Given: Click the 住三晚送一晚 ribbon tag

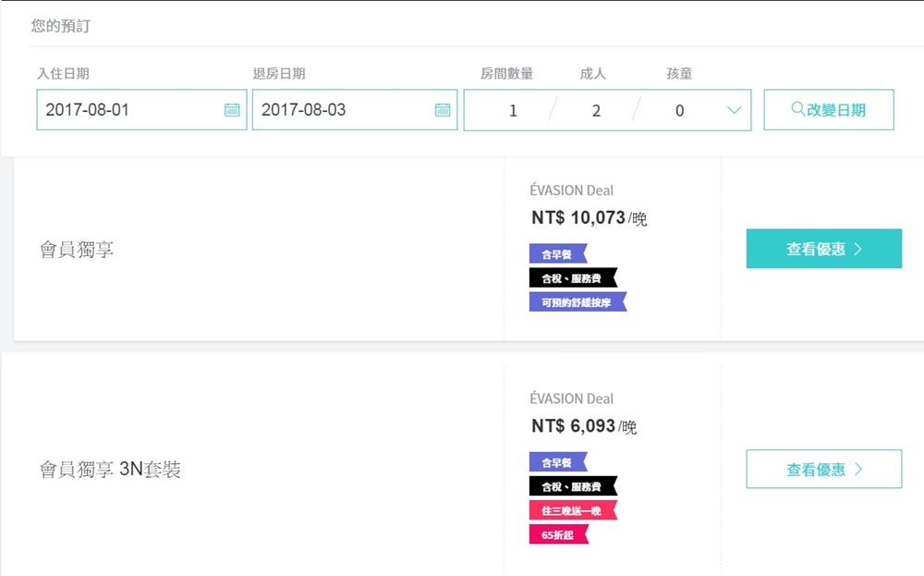Looking at the screenshot, I should 572,510.
